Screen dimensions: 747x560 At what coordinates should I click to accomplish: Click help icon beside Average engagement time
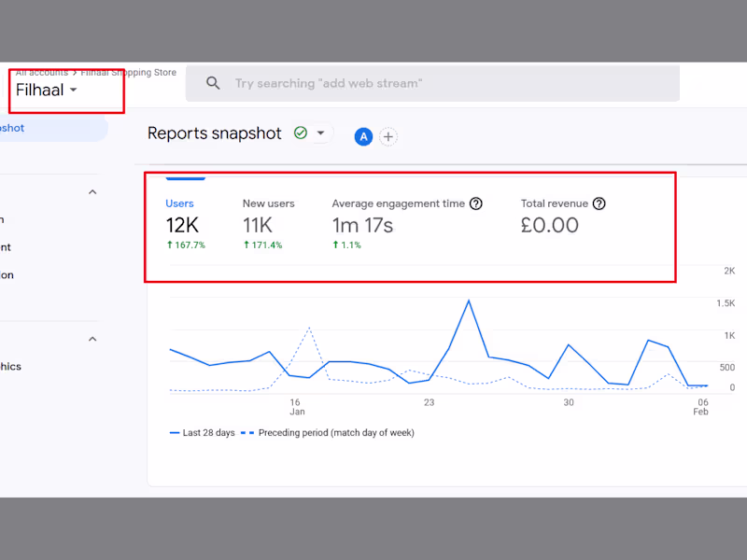click(476, 203)
